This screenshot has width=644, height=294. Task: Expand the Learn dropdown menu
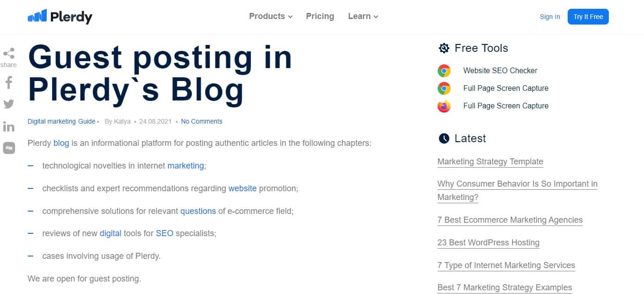click(x=363, y=16)
